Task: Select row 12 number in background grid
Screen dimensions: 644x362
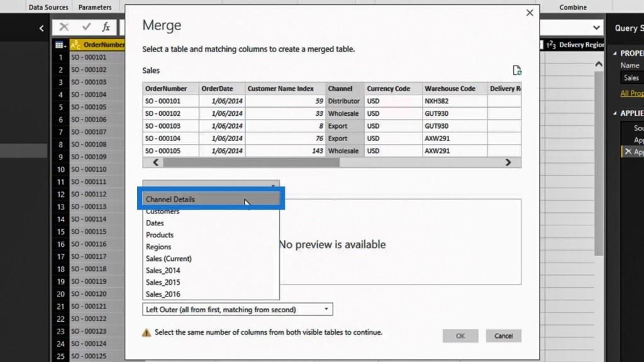Action: [x=61, y=194]
